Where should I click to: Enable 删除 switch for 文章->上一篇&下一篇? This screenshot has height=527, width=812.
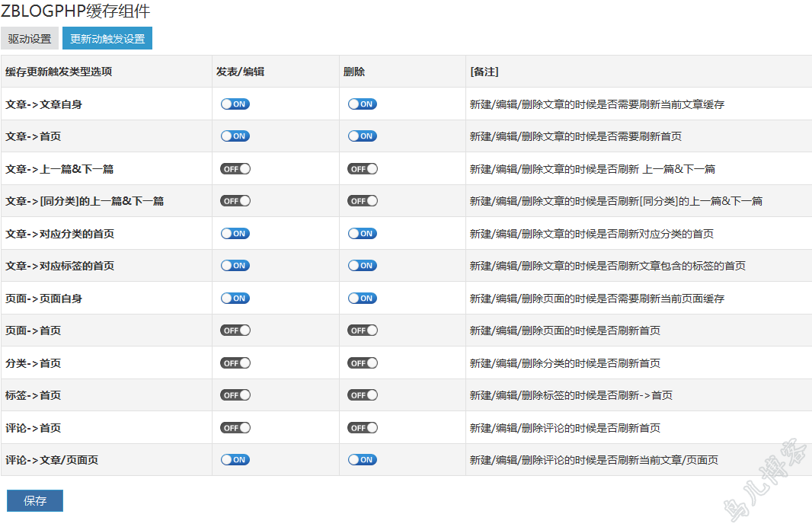click(x=363, y=169)
